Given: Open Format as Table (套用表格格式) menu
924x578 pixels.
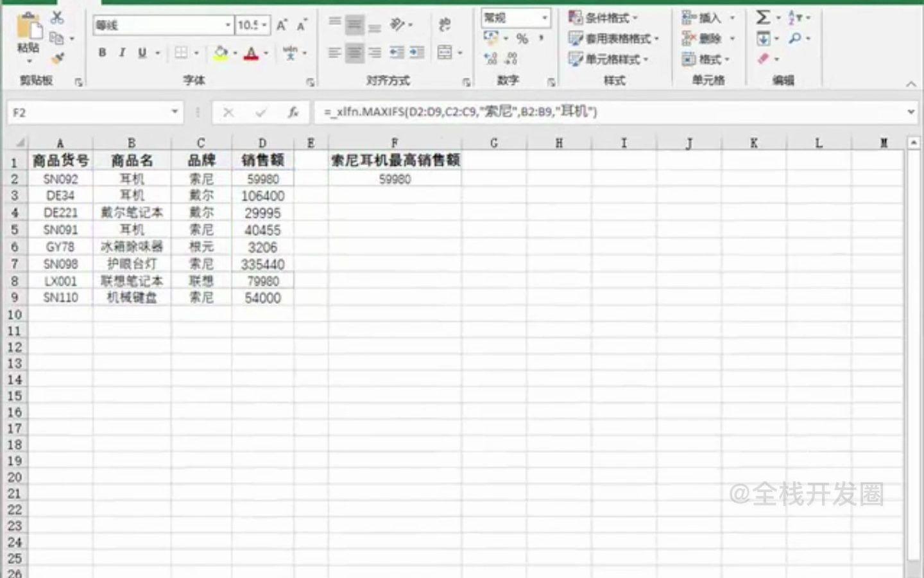Looking at the screenshot, I should (x=614, y=39).
